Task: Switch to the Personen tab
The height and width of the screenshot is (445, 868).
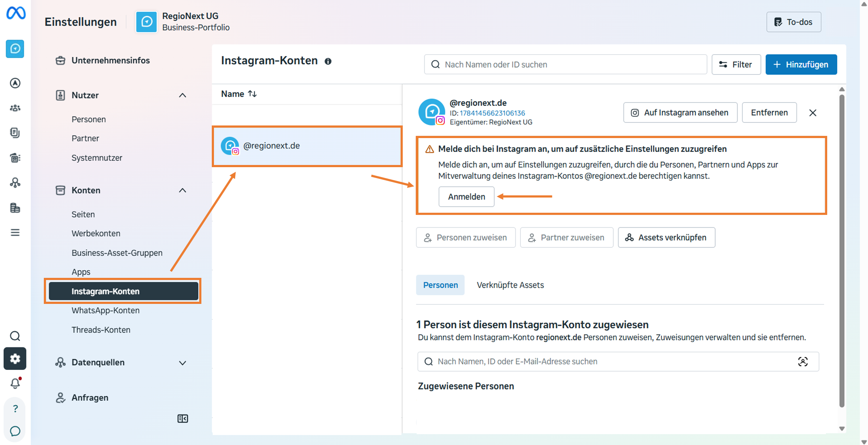Action: [440, 285]
